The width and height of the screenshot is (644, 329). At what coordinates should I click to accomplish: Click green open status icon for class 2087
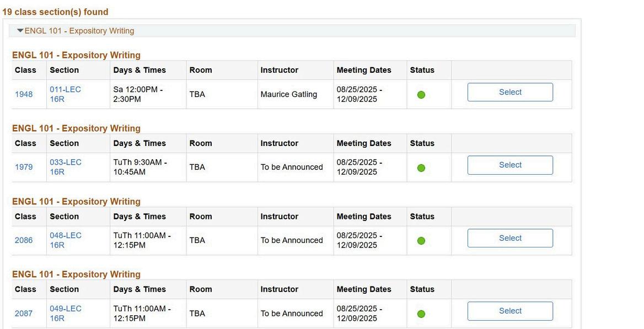(x=421, y=314)
